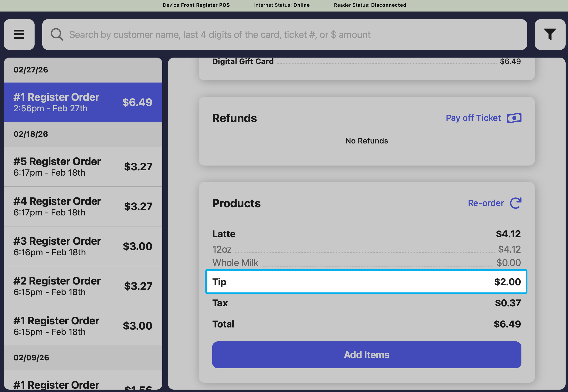Click the Tip line item row
The image size is (568, 392).
(x=366, y=282)
